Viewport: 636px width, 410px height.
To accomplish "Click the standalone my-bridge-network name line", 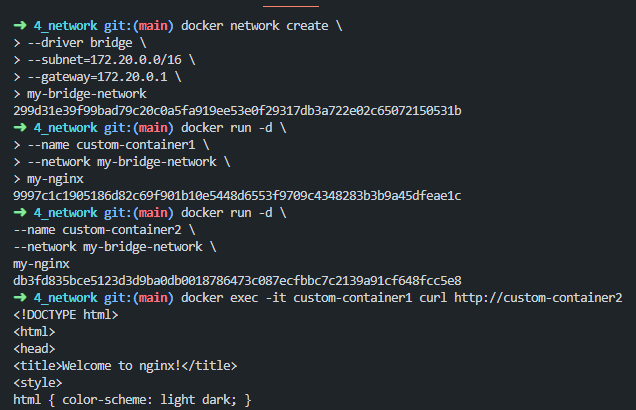I will [87, 94].
